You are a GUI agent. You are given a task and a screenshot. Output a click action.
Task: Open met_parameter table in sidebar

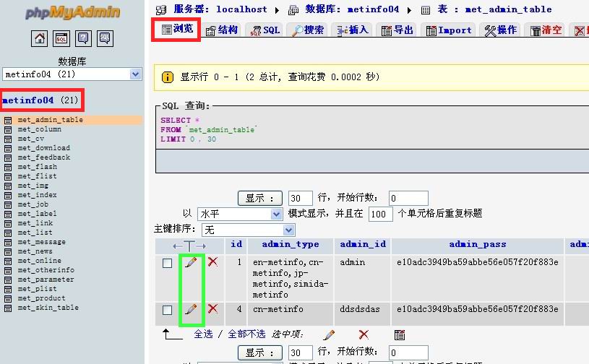click(x=46, y=279)
